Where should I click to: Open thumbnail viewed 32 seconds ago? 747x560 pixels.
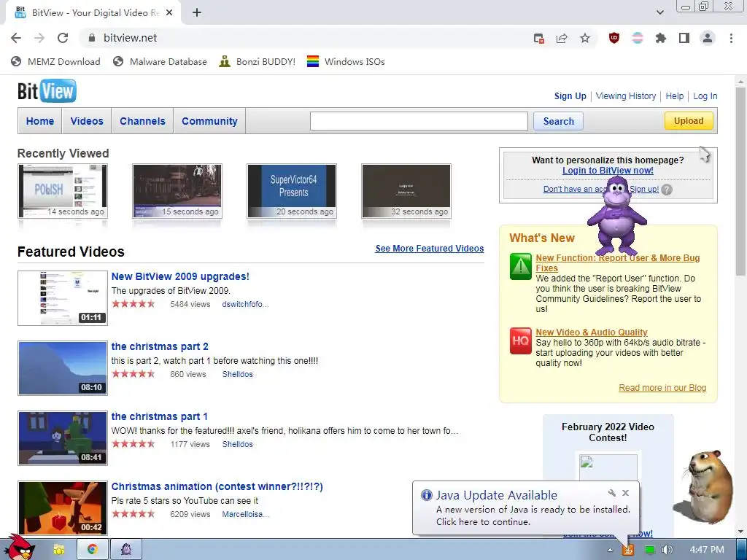click(x=406, y=191)
